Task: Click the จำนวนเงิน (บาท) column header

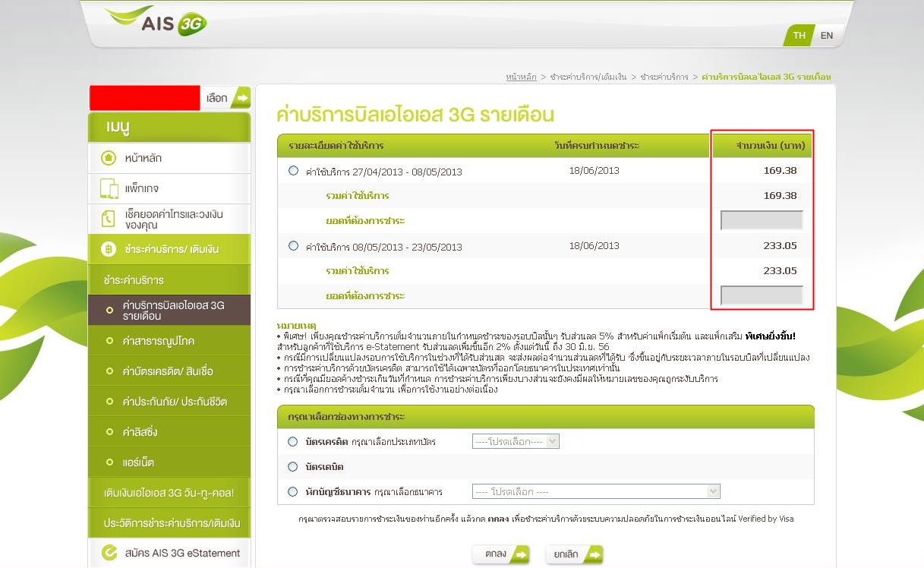Action: pyautogui.click(x=771, y=145)
